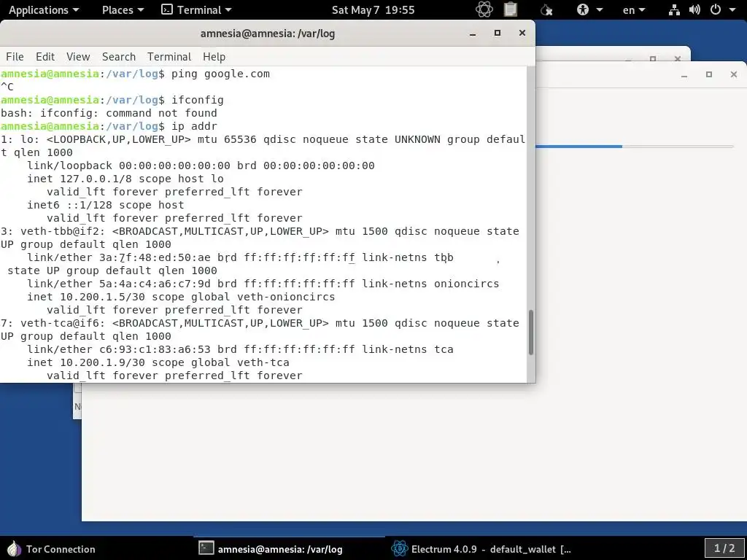Open the View menu in terminal
Screen dimensions: 747x560
[x=78, y=57]
